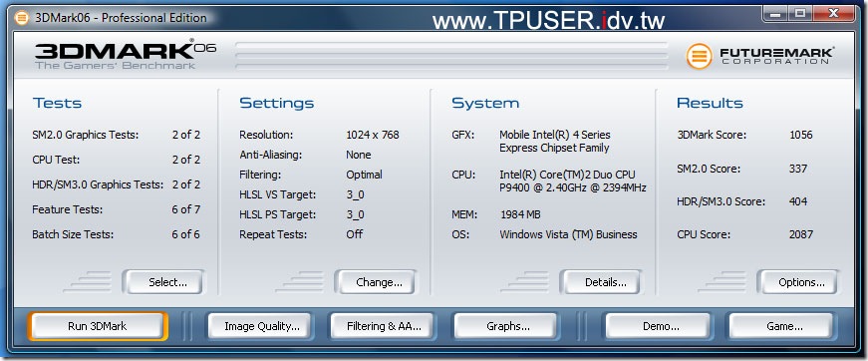Open the Image Quality... tool

pyautogui.click(x=260, y=326)
